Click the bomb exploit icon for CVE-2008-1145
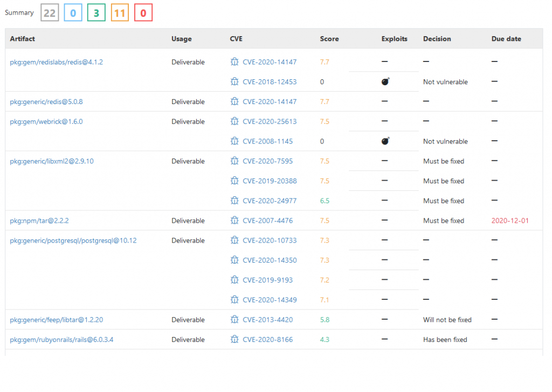This screenshot has width=552, height=392. click(x=384, y=141)
